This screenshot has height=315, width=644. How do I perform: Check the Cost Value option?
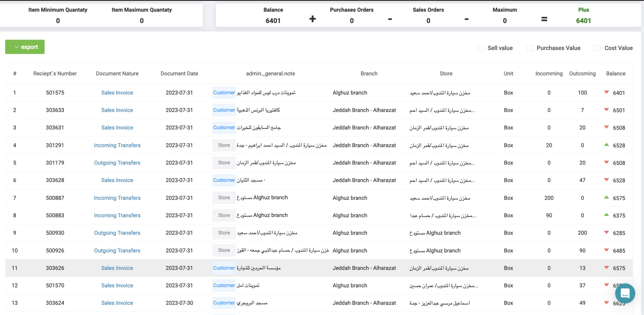pyautogui.click(x=597, y=48)
